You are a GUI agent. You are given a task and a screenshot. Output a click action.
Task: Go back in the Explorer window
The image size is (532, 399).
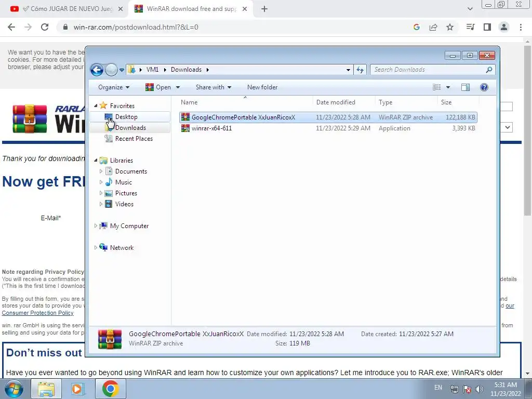(97, 70)
